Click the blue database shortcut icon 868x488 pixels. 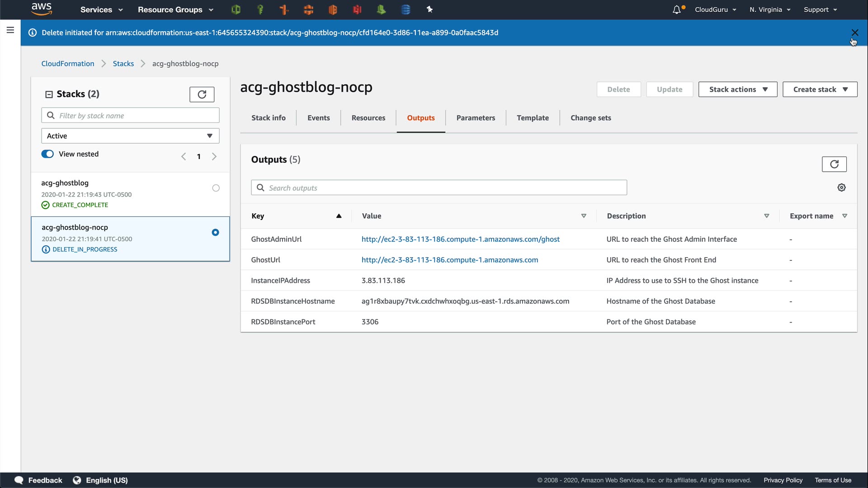click(x=406, y=9)
